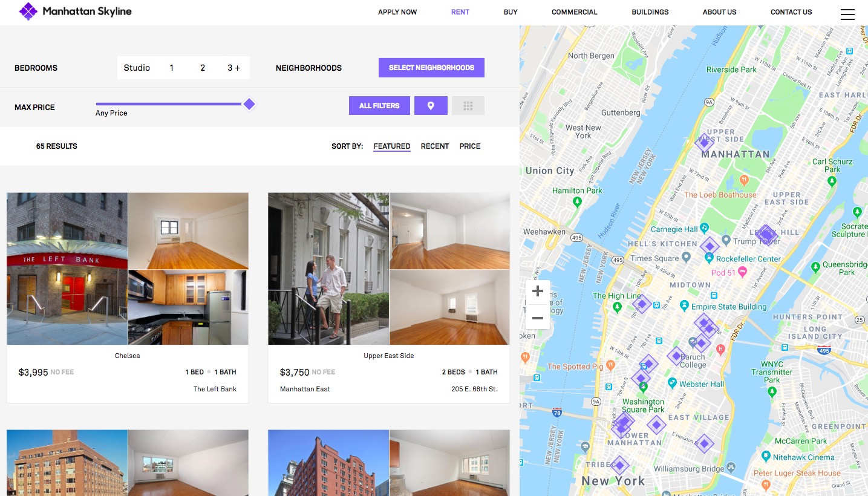Image resolution: width=868 pixels, height=496 pixels.
Task: Select 2 bedroom filter
Action: tap(203, 68)
